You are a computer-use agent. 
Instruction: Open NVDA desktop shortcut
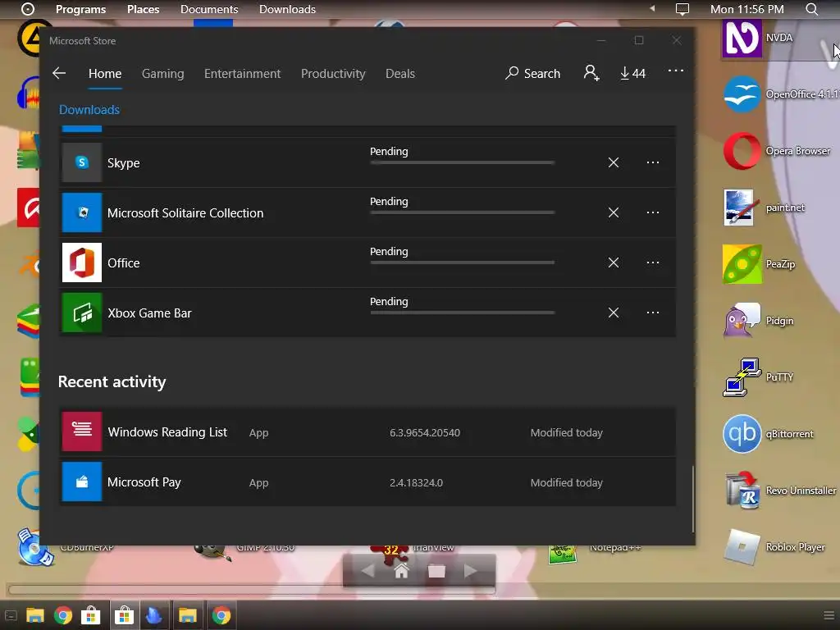[x=742, y=38]
